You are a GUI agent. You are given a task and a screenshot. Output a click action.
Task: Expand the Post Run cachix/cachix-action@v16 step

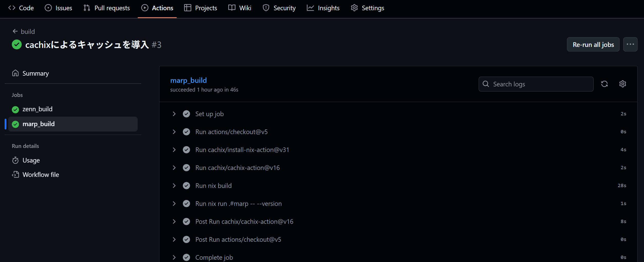pos(175,221)
